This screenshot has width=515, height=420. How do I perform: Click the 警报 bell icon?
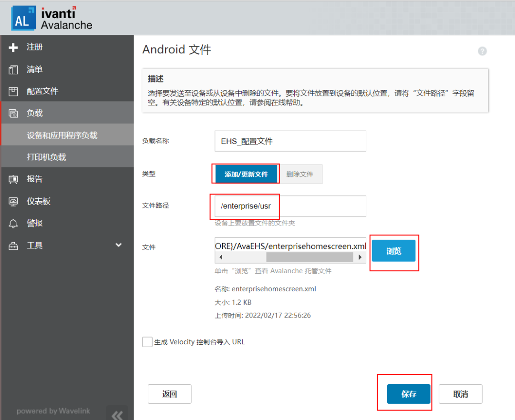[13, 224]
